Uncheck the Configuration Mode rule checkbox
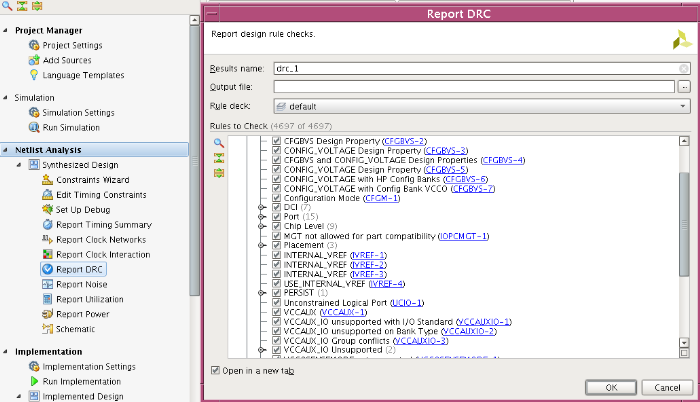This screenshot has width=700, height=402. tap(277, 198)
